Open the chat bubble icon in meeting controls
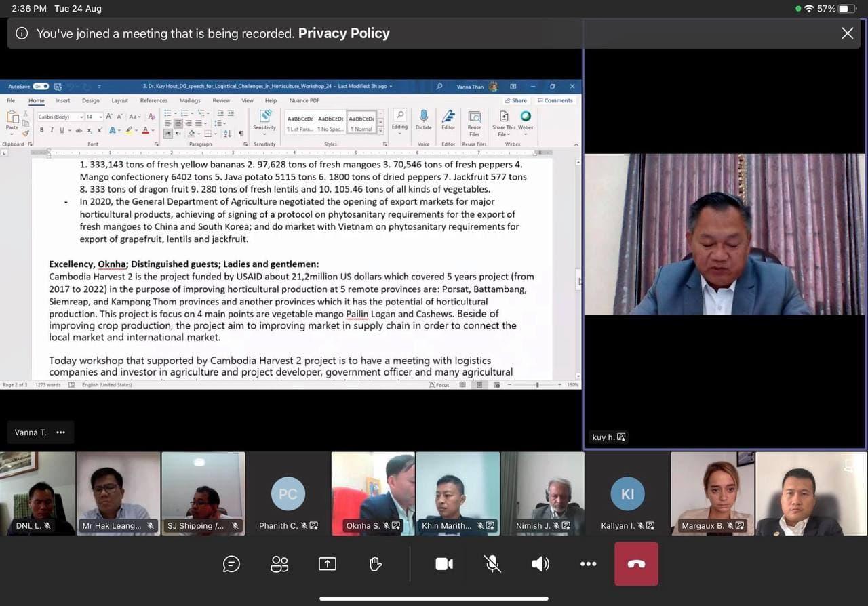The width and height of the screenshot is (868, 606). [x=231, y=563]
